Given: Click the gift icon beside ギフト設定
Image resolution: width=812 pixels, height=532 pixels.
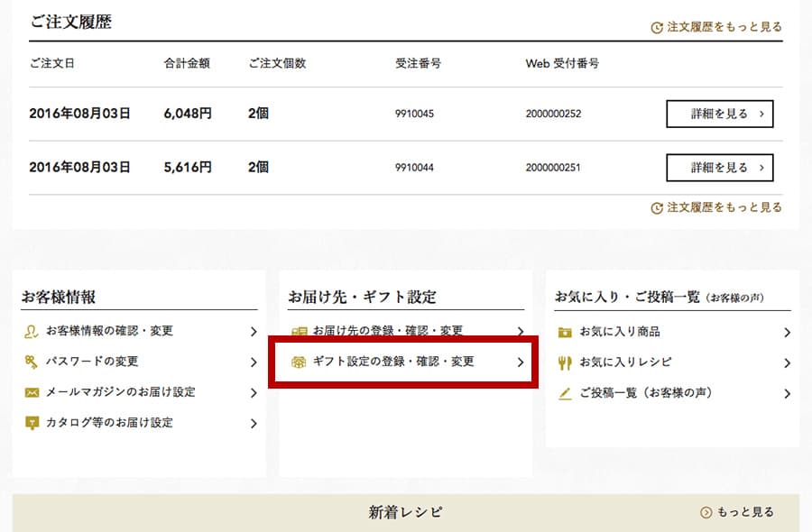Looking at the screenshot, I should pos(299,362).
